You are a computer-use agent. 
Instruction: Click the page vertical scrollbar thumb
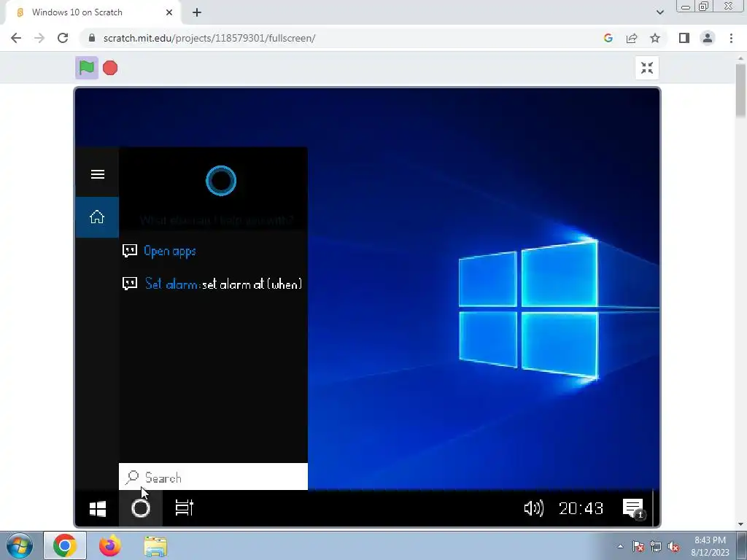[741, 90]
